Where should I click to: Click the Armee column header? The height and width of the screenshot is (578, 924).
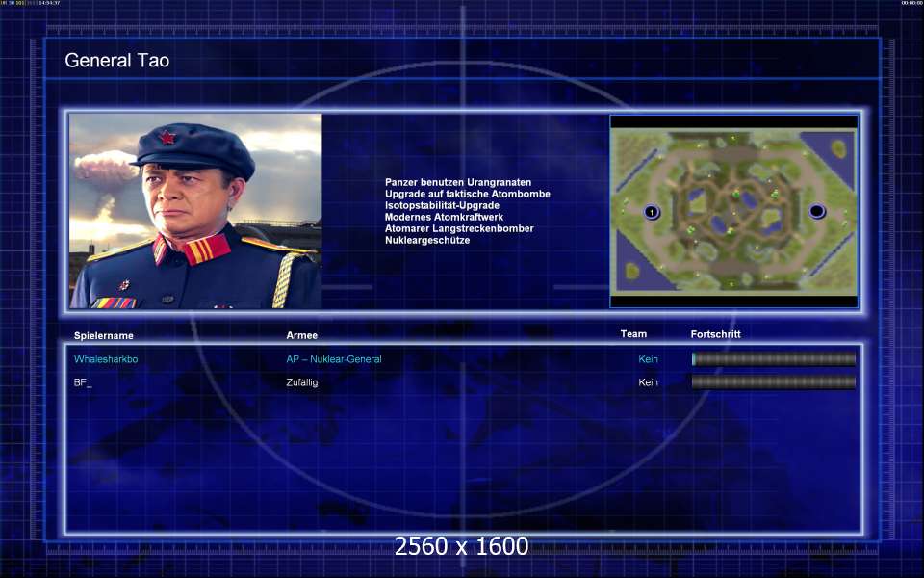[x=301, y=335]
